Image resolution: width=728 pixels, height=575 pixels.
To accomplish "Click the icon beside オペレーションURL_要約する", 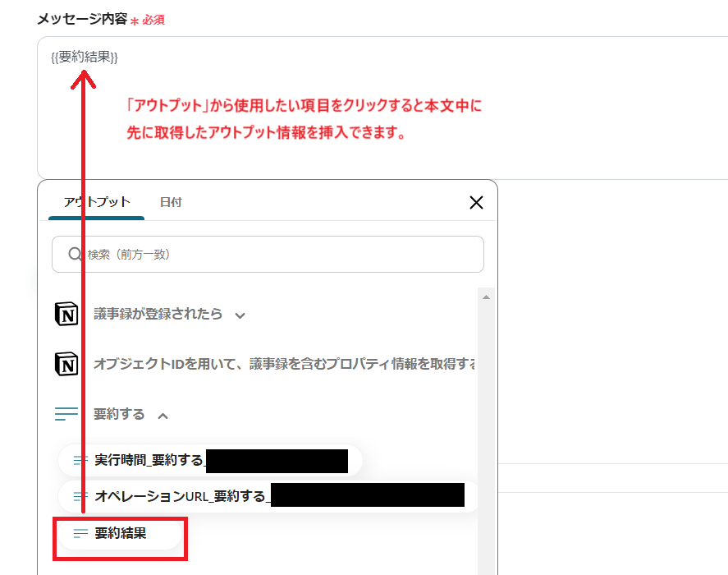I will coord(79,496).
